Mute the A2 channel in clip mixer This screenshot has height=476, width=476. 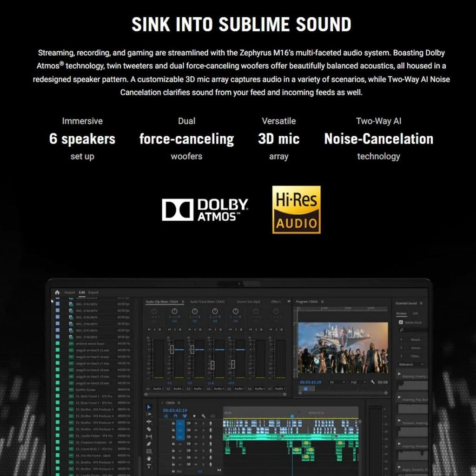click(169, 330)
